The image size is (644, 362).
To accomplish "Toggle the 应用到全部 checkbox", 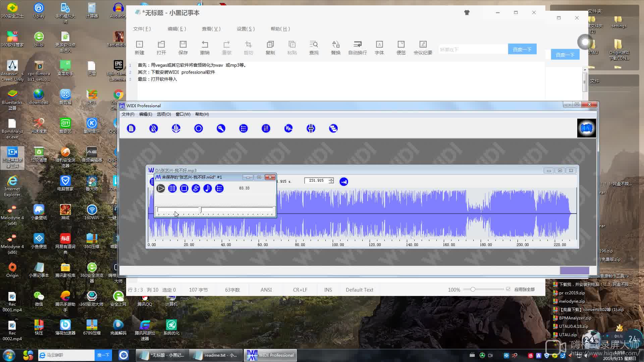I will coord(508,289).
